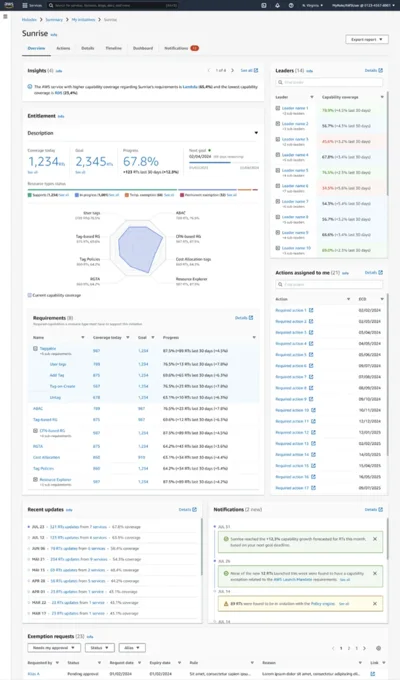The image size is (400, 680).
Task: Go to next page of exemption requests
Action: (364, 648)
